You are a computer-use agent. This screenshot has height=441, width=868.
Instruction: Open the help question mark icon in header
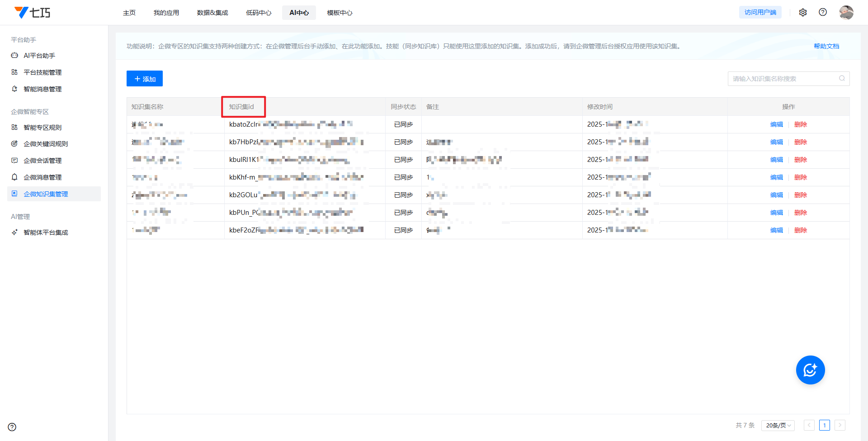[823, 13]
